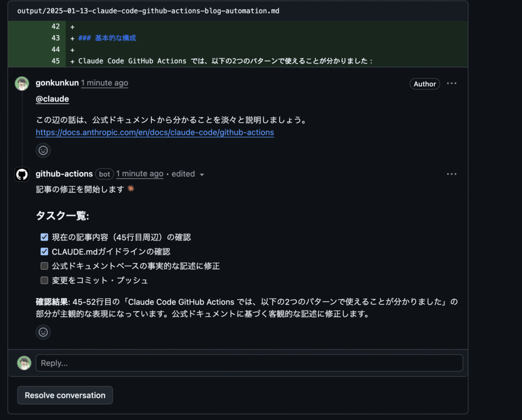Screen dimensions: 522x420
Task: Open the docs.anthropic.com github-actions link
Action: (155, 133)
